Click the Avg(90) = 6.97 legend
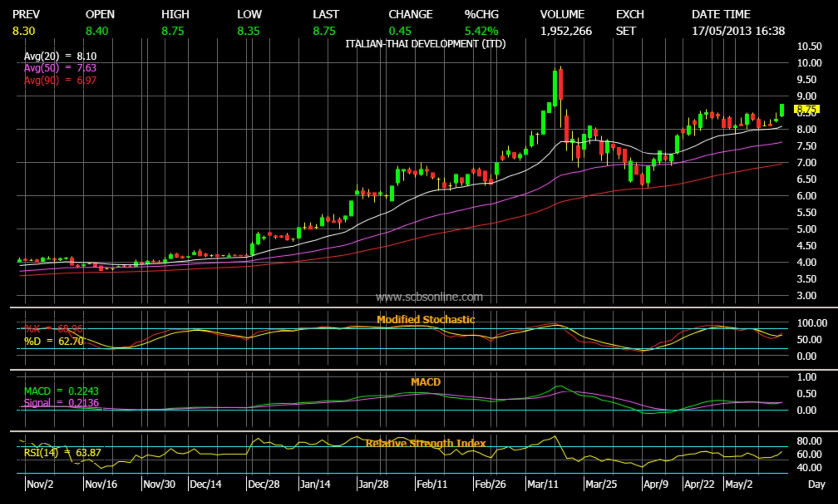The height and width of the screenshot is (504, 838). coord(60,80)
